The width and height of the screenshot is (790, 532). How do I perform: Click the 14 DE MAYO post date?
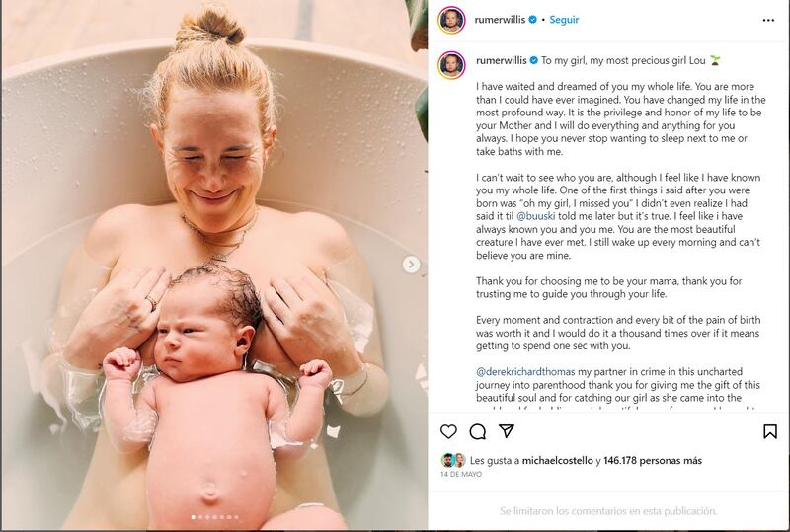click(x=461, y=474)
